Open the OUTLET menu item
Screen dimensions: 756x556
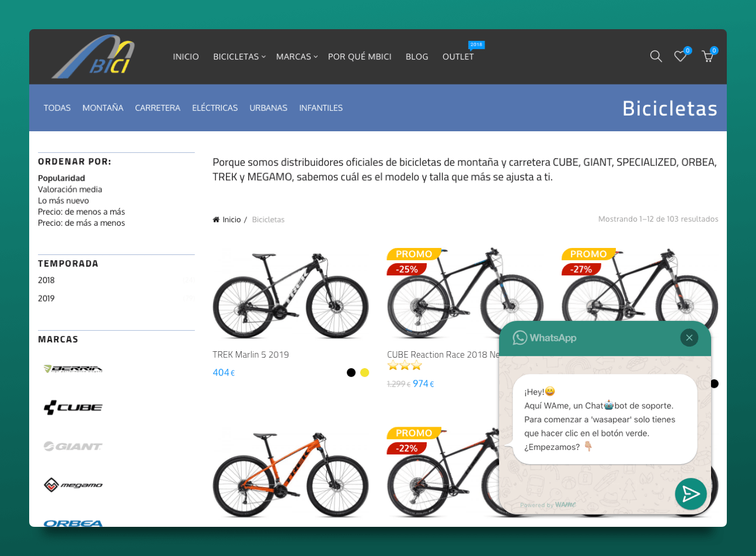[458, 57]
